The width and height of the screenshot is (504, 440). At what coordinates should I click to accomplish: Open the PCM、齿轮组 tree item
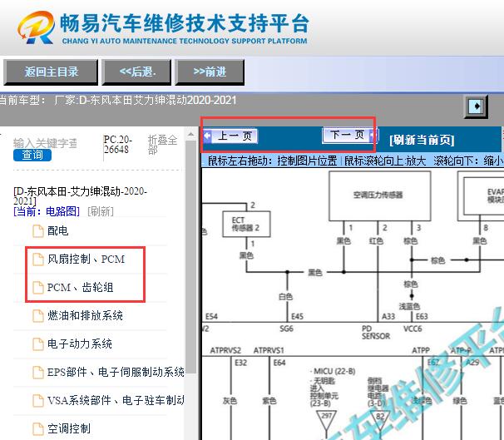pos(80,287)
